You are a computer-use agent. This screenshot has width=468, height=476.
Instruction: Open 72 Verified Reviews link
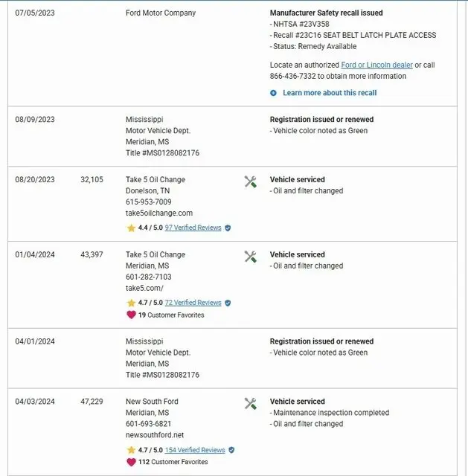[193, 303]
